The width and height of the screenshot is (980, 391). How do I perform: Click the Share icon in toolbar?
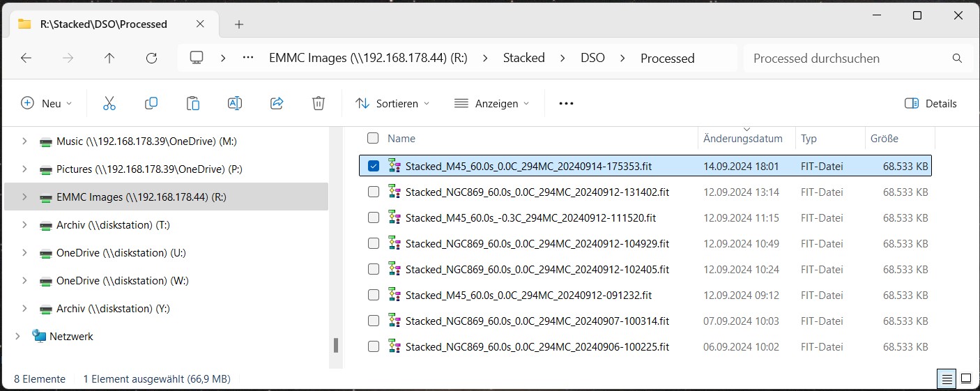tap(277, 103)
